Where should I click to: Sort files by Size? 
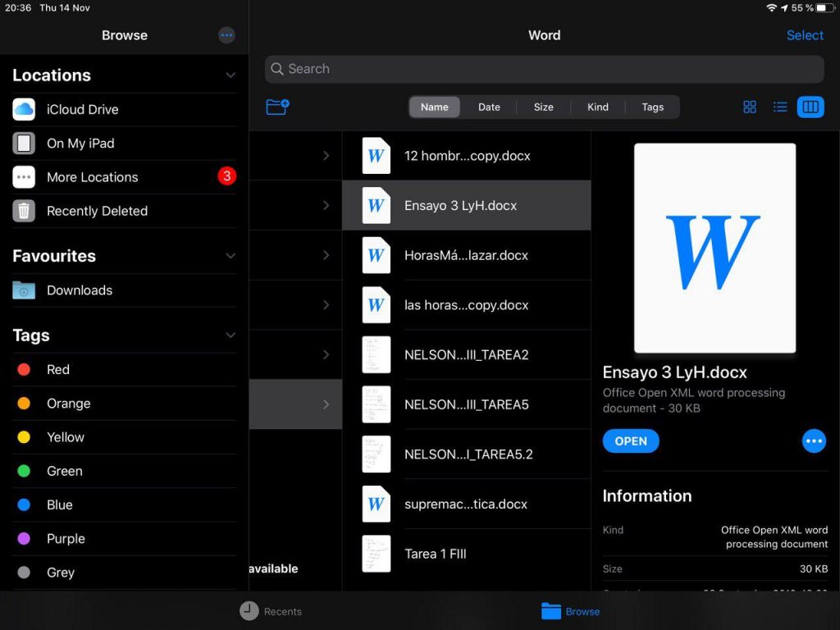543,107
